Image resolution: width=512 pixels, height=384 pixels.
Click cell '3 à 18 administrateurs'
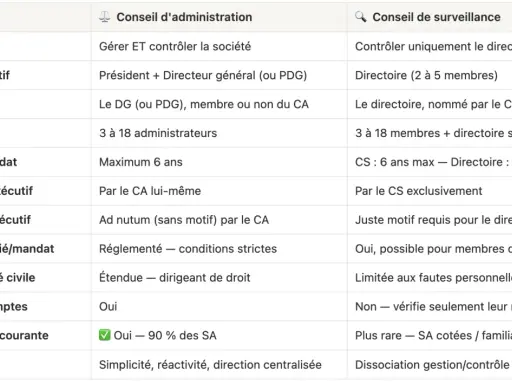(x=220, y=133)
